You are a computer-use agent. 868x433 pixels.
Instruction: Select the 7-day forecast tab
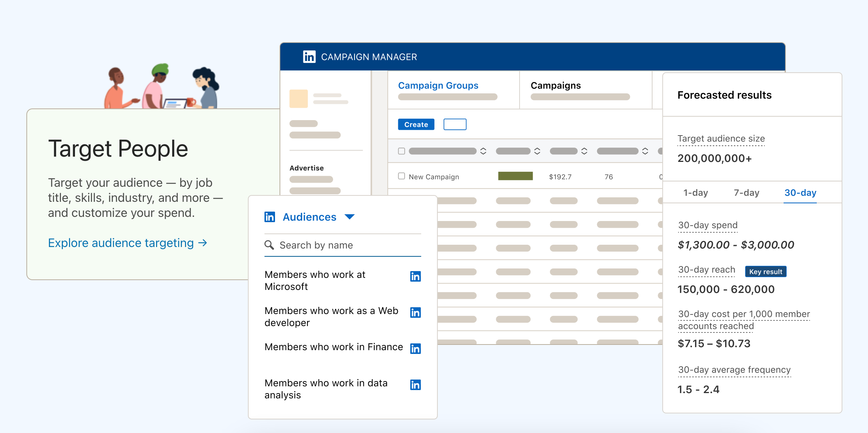pyautogui.click(x=746, y=193)
